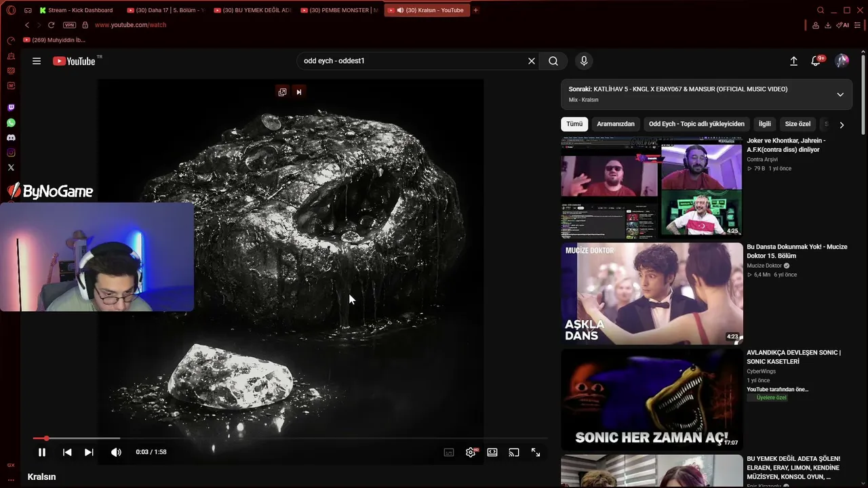Open the player settings gear

(471, 452)
